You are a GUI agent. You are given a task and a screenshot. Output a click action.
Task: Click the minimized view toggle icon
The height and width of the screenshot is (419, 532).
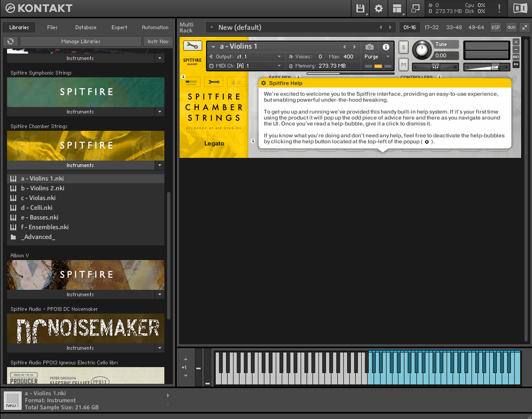click(x=415, y=8)
